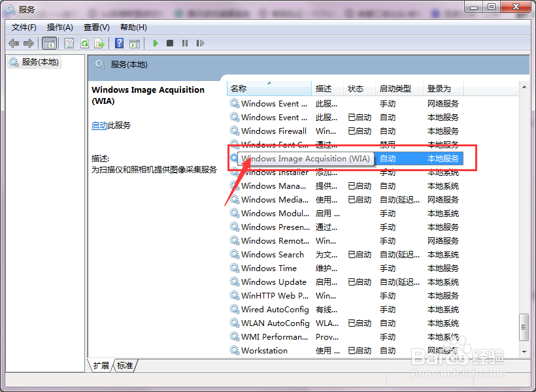This screenshot has width=536, height=392.
Task: Switch to the 扩展 tab
Action: coord(101,366)
